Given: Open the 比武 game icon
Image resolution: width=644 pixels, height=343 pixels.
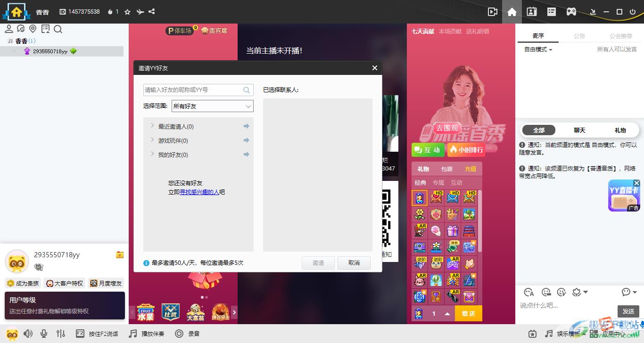Looking at the screenshot, I should (170, 312).
